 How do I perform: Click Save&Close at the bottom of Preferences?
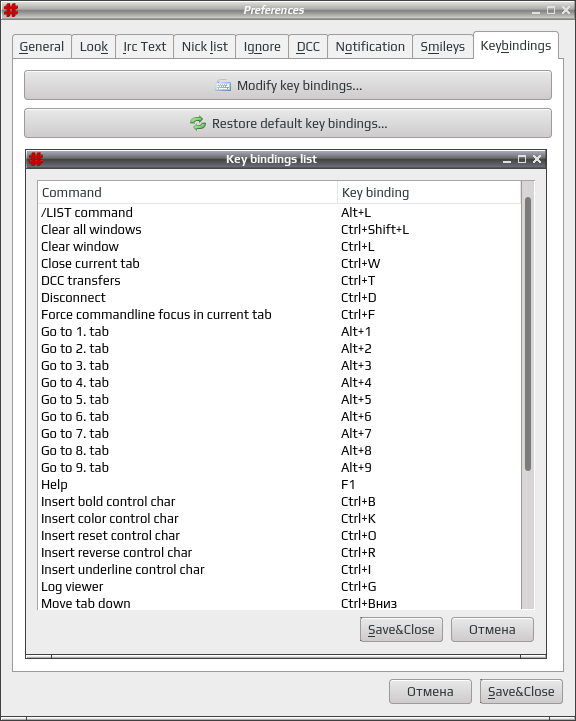click(x=521, y=692)
